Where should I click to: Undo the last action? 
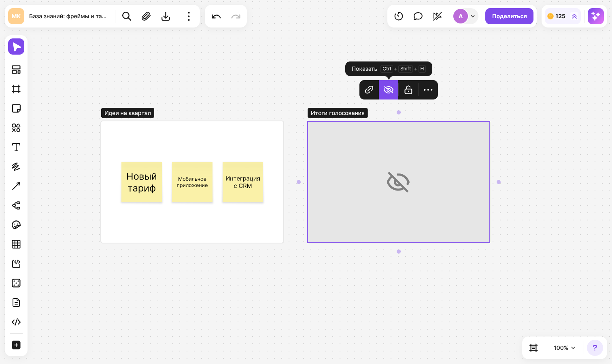coord(216,16)
